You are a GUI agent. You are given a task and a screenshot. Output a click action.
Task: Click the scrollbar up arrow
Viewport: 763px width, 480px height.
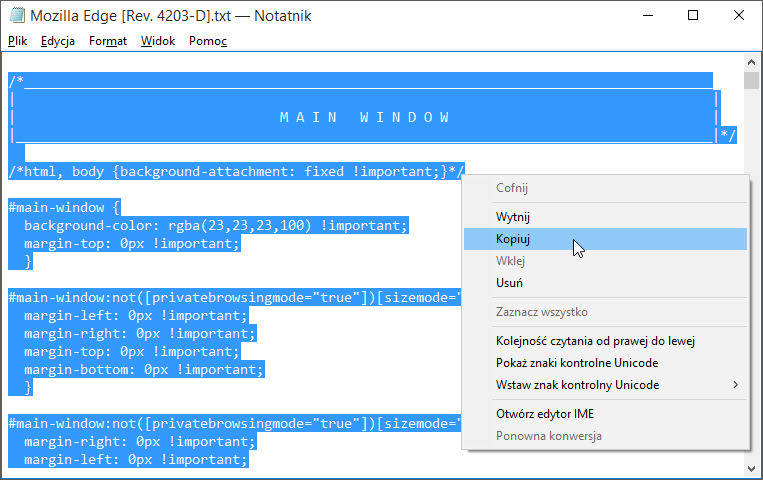[751, 62]
